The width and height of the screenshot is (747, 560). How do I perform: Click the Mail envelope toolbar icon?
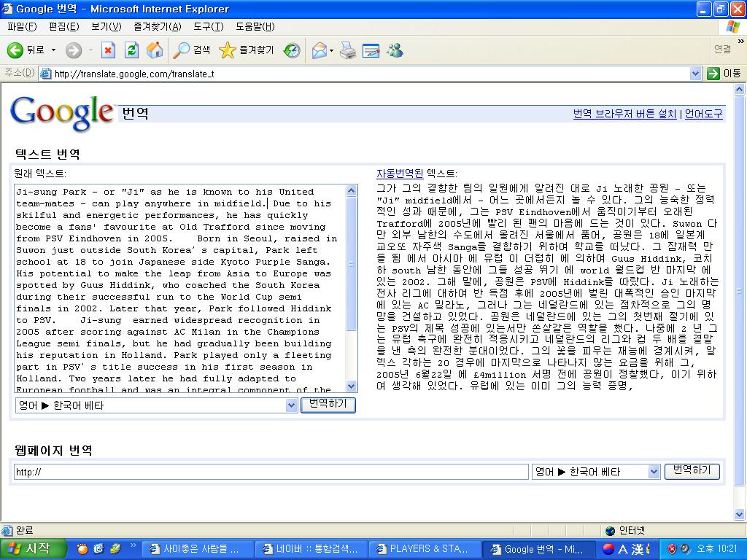click(x=319, y=50)
